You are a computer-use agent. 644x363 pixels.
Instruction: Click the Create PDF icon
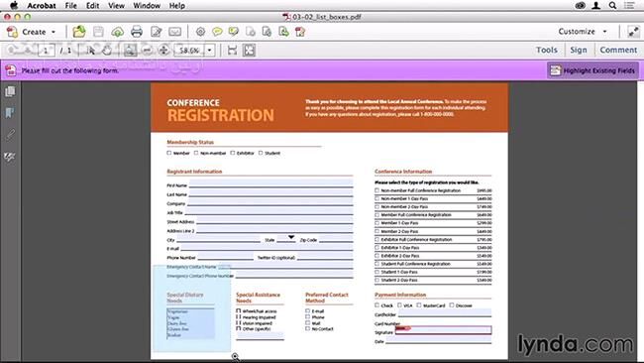(x=12, y=32)
